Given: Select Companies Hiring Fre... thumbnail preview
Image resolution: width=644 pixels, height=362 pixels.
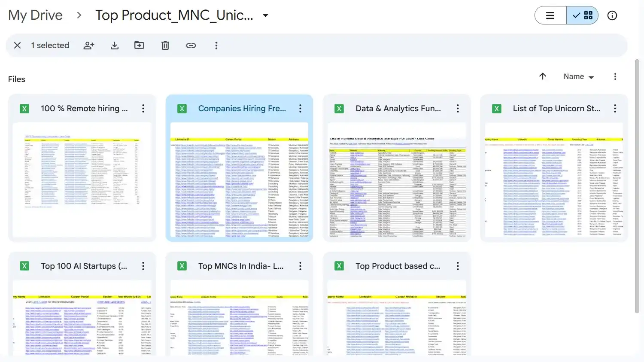Looking at the screenshot, I should pyautogui.click(x=240, y=180).
